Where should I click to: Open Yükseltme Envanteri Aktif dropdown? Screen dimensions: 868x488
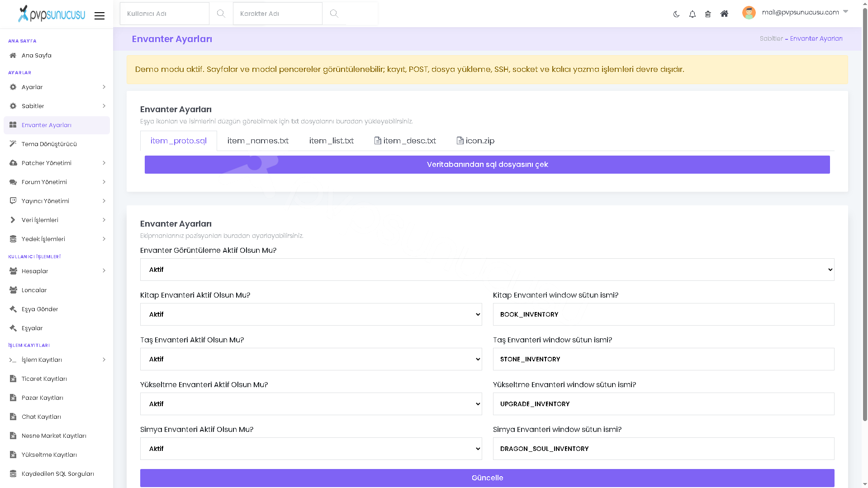click(311, 404)
